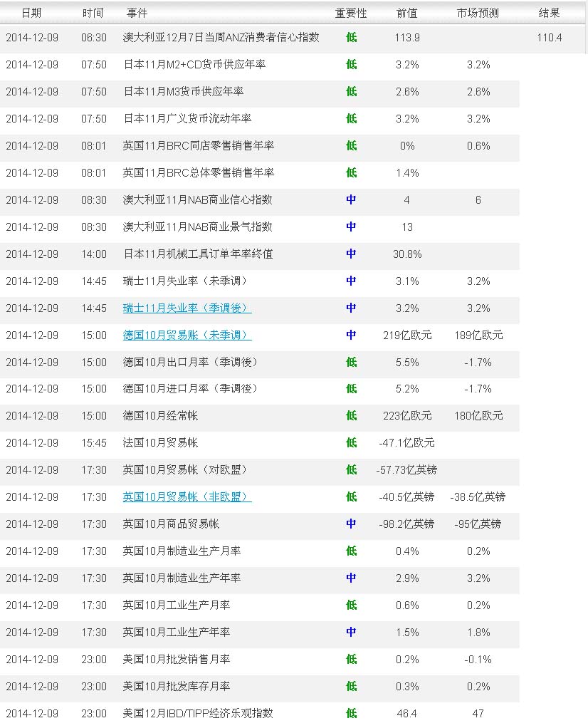This screenshot has height=728, width=588.
Task: Select event 德国10月经常帐
Action: pos(160,415)
